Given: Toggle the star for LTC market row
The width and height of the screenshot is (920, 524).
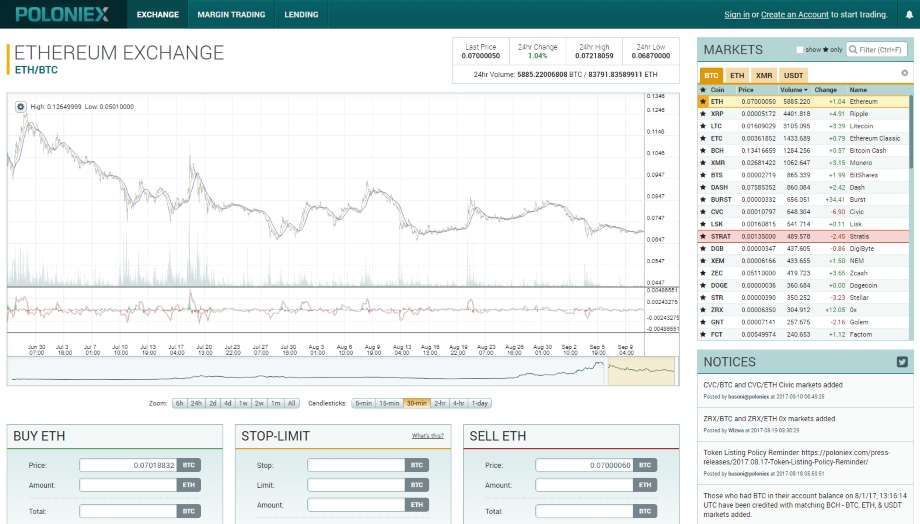Looking at the screenshot, I should pos(703,126).
